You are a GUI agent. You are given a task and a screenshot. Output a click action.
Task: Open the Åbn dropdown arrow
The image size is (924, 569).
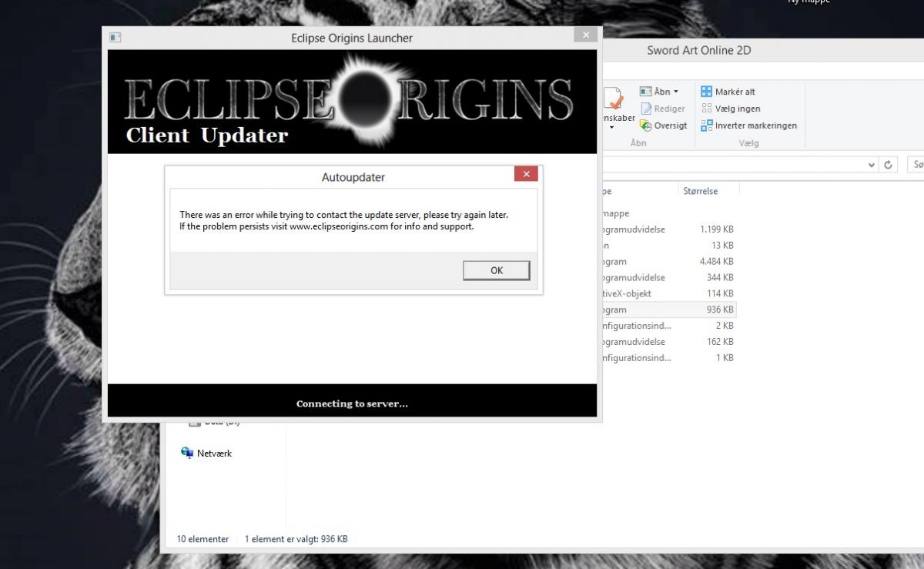[676, 92]
